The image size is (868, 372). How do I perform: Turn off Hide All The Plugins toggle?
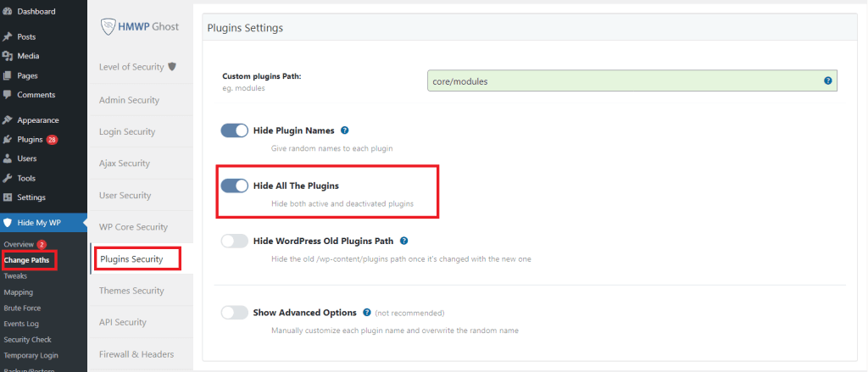point(235,186)
